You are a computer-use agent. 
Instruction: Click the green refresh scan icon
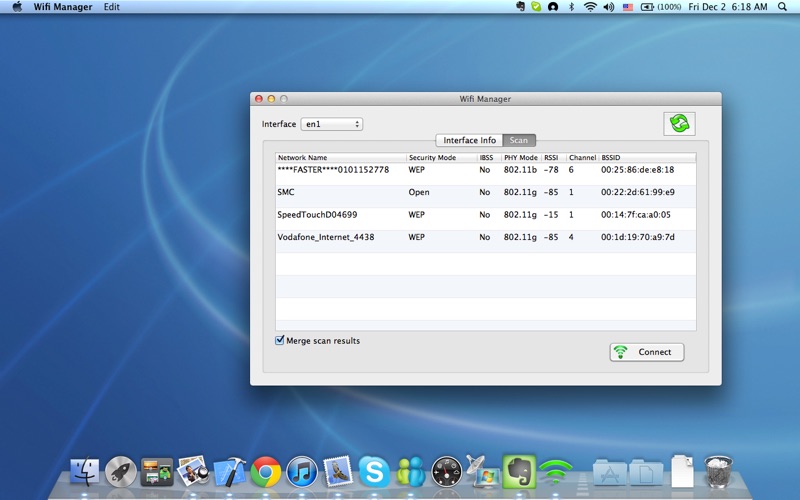(x=679, y=123)
